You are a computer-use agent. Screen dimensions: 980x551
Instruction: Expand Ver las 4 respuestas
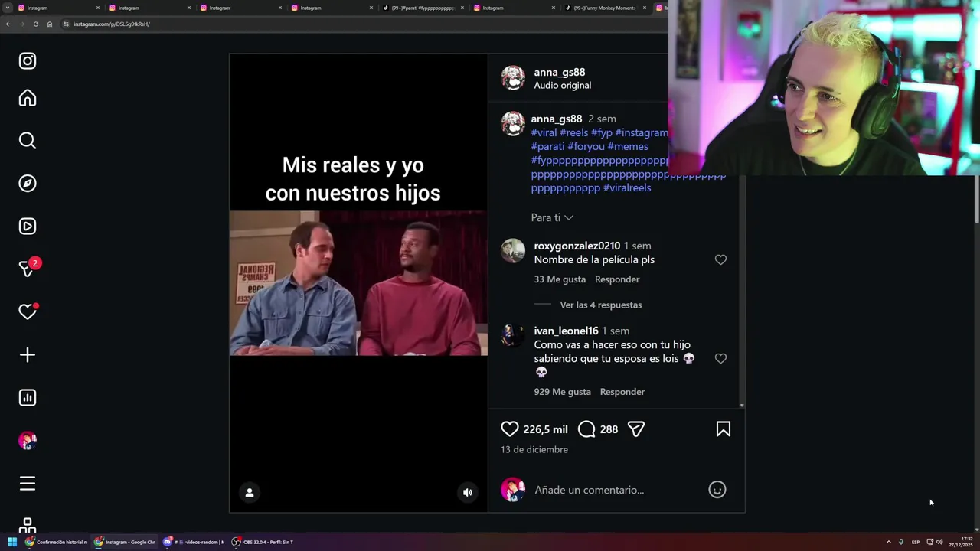point(601,305)
